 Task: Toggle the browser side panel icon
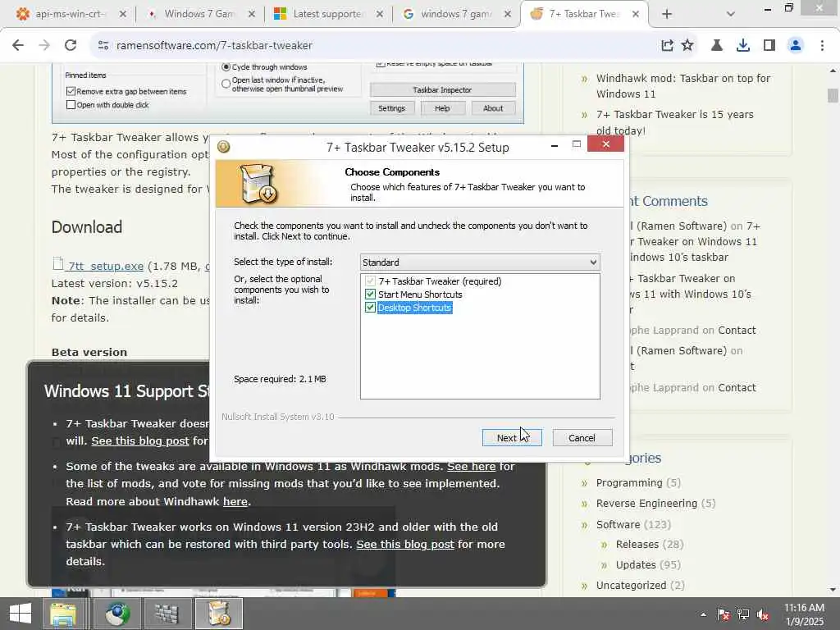point(769,46)
